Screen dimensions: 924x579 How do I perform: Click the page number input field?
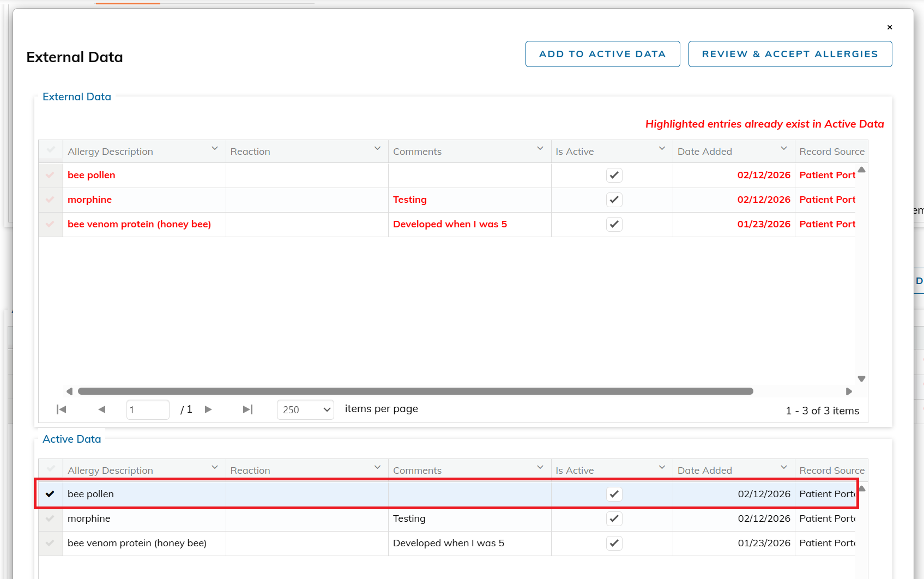(x=148, y=409)
